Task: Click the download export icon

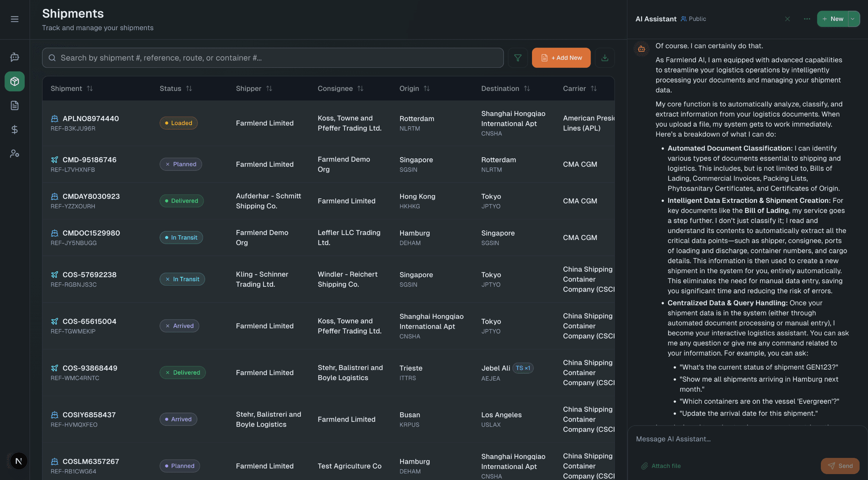Action: click(605, 58)
